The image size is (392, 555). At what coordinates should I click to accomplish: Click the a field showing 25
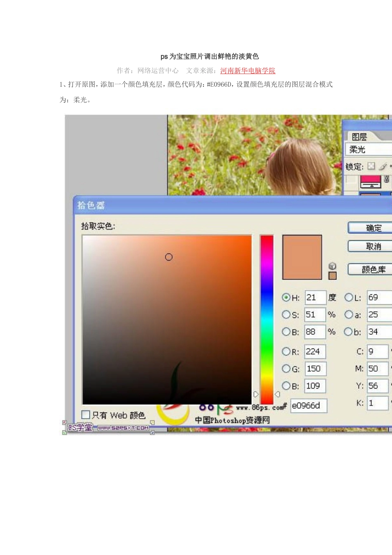[380, 315]
